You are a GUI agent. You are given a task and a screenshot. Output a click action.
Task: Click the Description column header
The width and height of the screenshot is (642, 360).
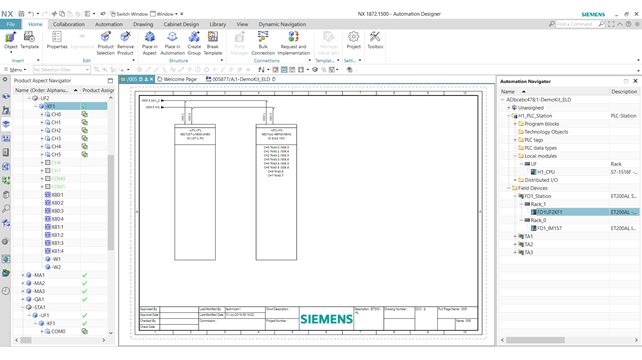pos(624,92)
